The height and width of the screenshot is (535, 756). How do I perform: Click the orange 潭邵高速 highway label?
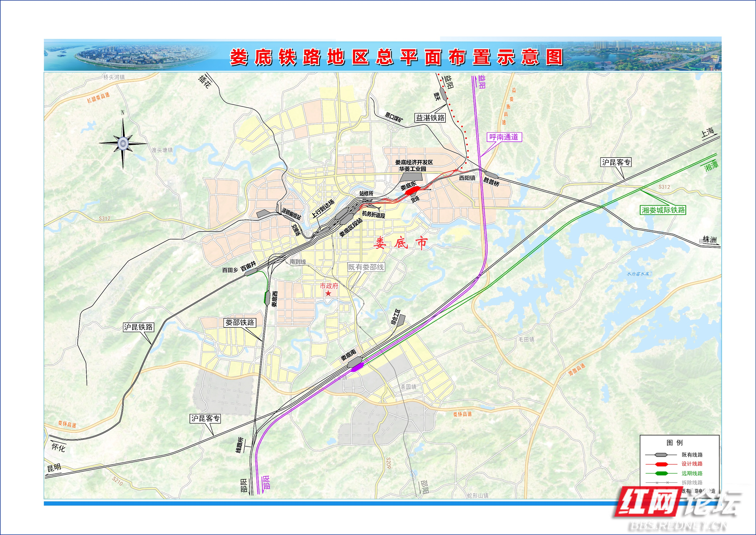[577, 369]
